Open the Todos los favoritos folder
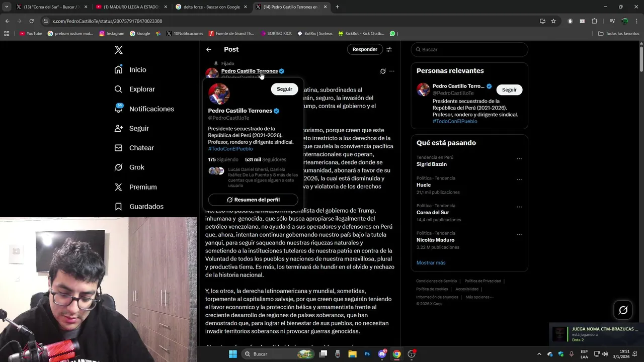 (619, 34)
